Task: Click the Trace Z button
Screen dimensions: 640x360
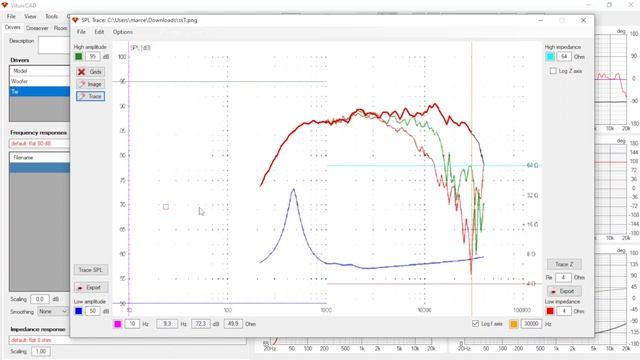Action: coord(564,264)
